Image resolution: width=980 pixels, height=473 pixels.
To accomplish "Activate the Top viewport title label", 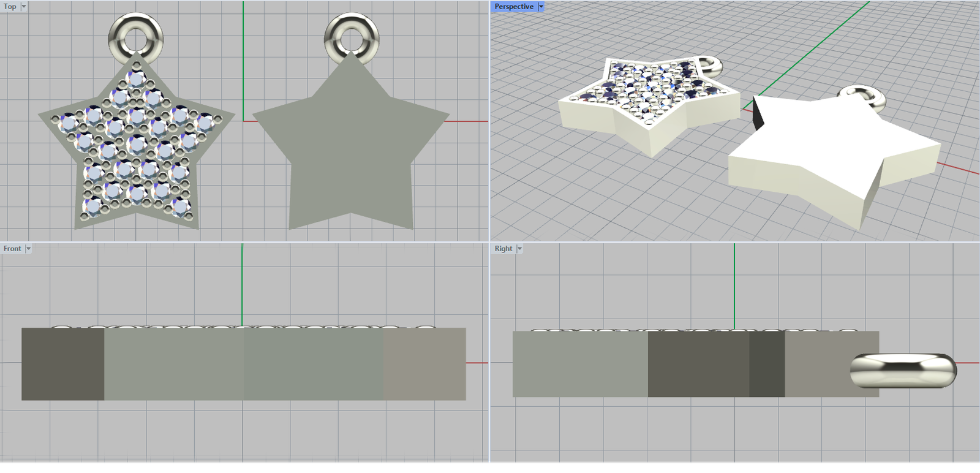I will pyautogui.click(x=10, y=7).
